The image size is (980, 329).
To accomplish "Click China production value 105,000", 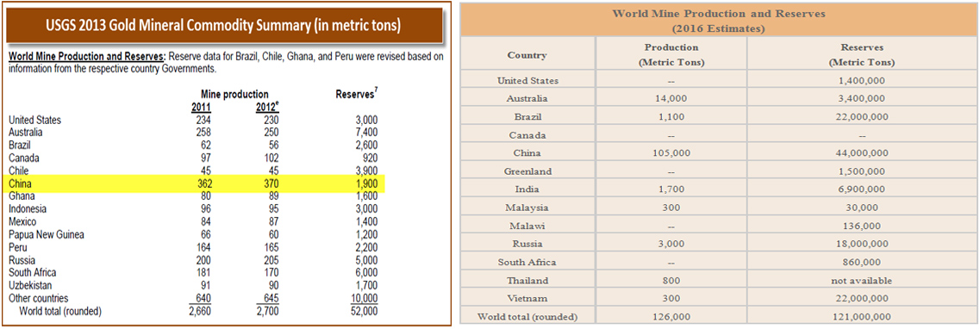I will coord(671,153).
